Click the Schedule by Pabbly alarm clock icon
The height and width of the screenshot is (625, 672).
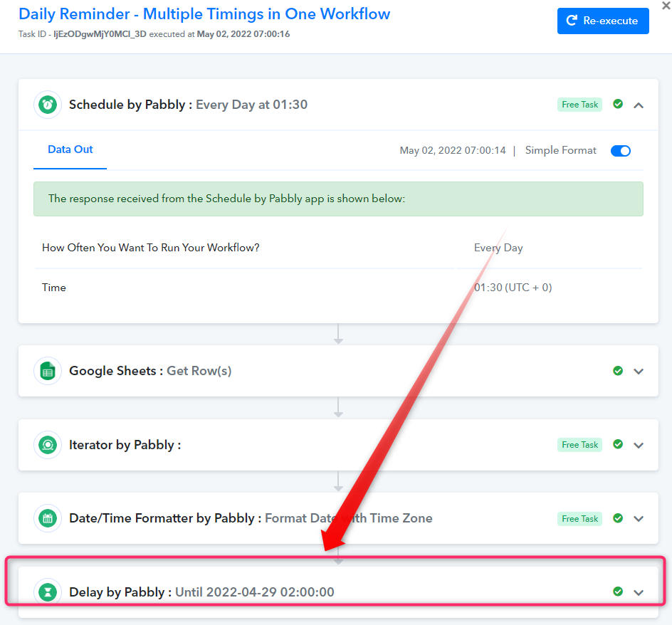pos(48,105)
